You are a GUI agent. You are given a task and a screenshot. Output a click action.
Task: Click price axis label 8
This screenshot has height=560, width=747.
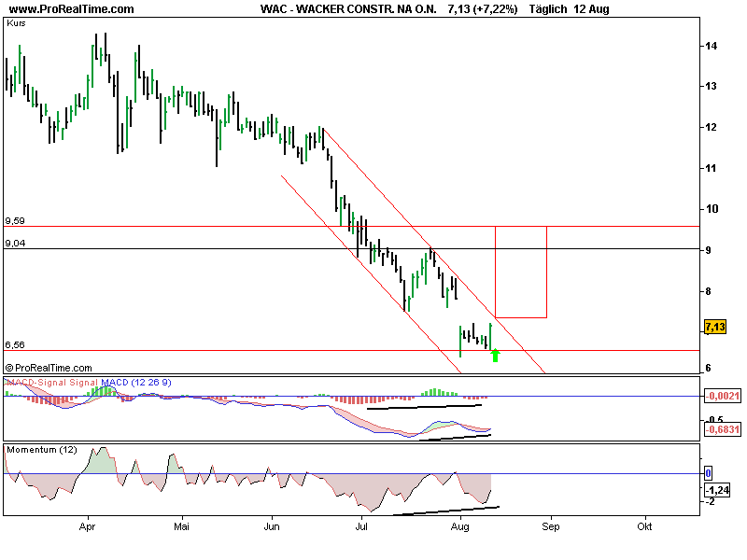709,291
